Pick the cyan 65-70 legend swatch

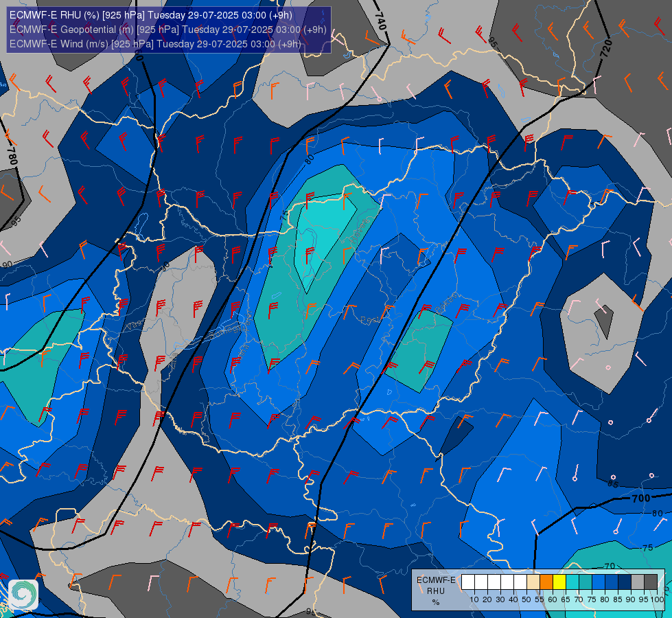click(572, 582)
